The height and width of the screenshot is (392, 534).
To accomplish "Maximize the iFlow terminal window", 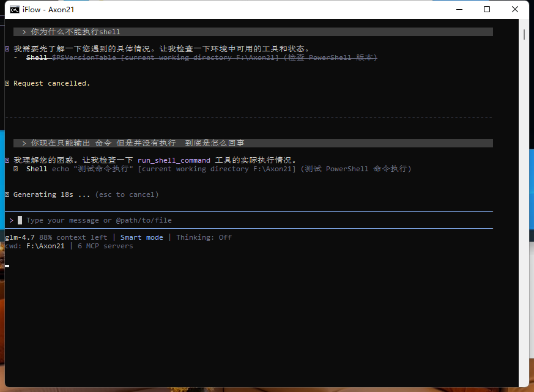I will tap(487, 9).
